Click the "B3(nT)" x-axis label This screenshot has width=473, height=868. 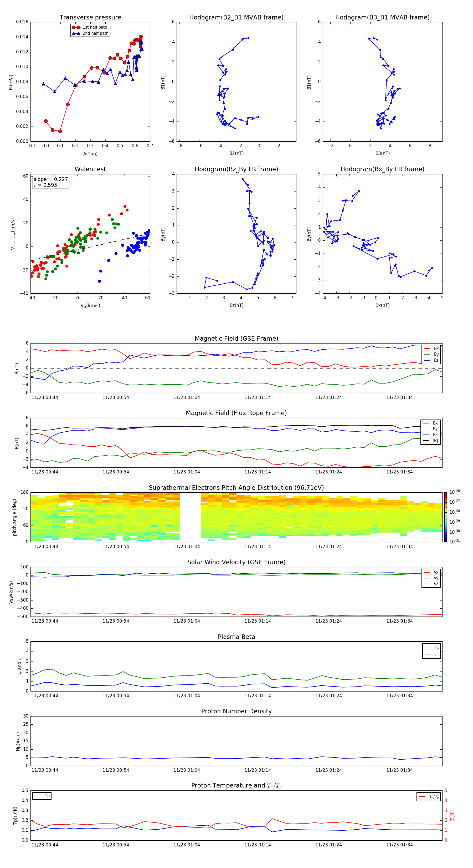point(382,153)
